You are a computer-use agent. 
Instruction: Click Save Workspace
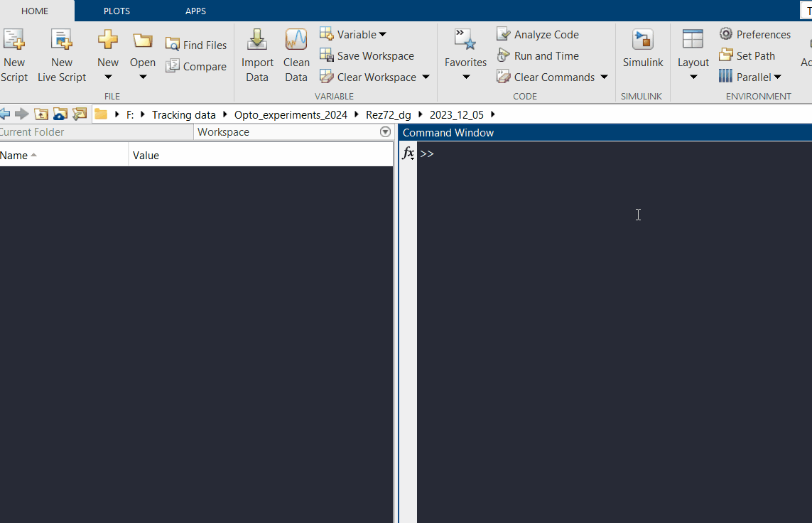tap(367, 55)
